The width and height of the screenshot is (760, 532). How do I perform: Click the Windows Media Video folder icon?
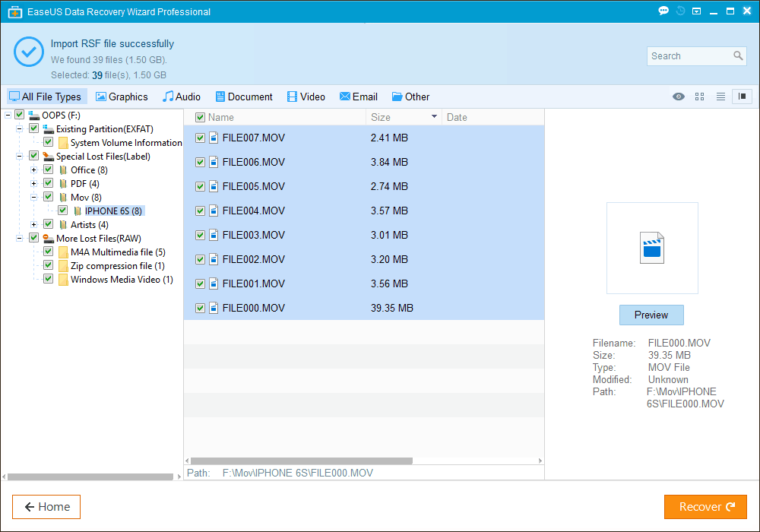point(63,280)
